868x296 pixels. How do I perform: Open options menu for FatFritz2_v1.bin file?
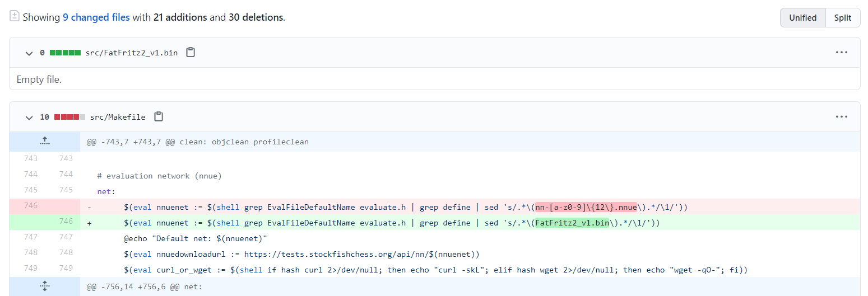[841, 53]
